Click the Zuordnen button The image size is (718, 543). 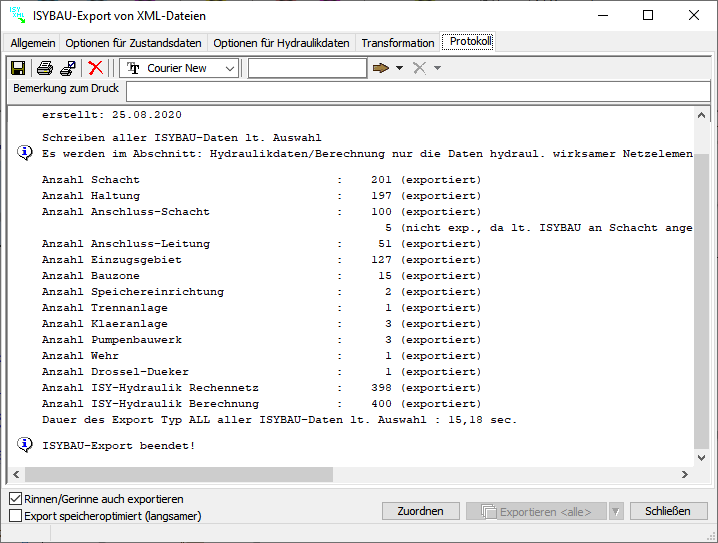(420, 511)
